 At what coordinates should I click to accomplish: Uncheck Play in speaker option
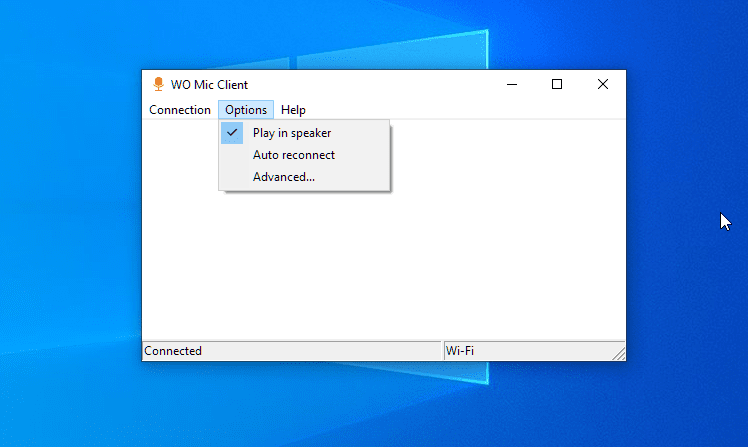[x=304, y=133]
